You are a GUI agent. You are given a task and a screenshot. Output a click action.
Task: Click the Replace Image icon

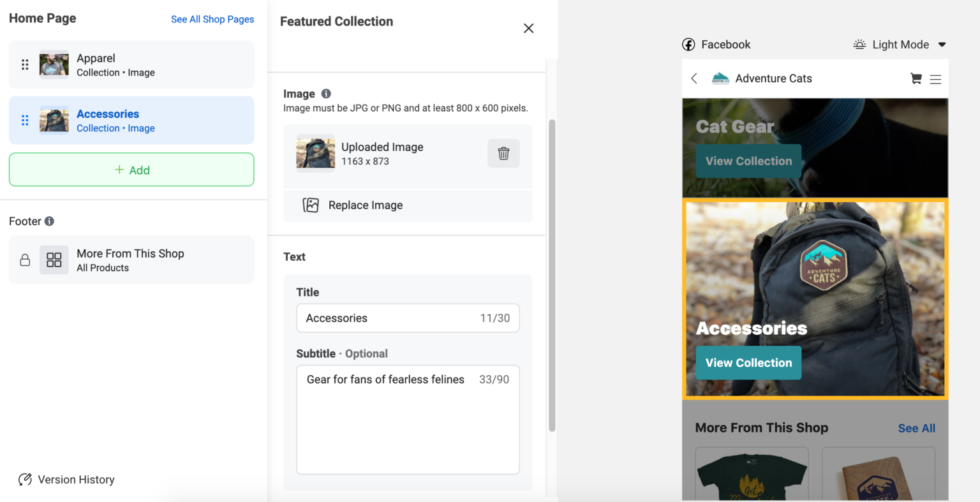(x=311, y=205)
